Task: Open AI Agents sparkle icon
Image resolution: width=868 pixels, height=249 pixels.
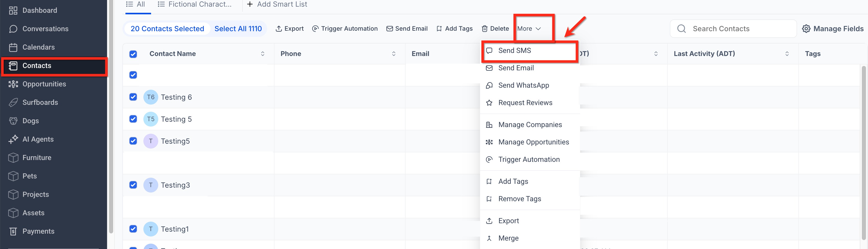Action: (13, 139)
